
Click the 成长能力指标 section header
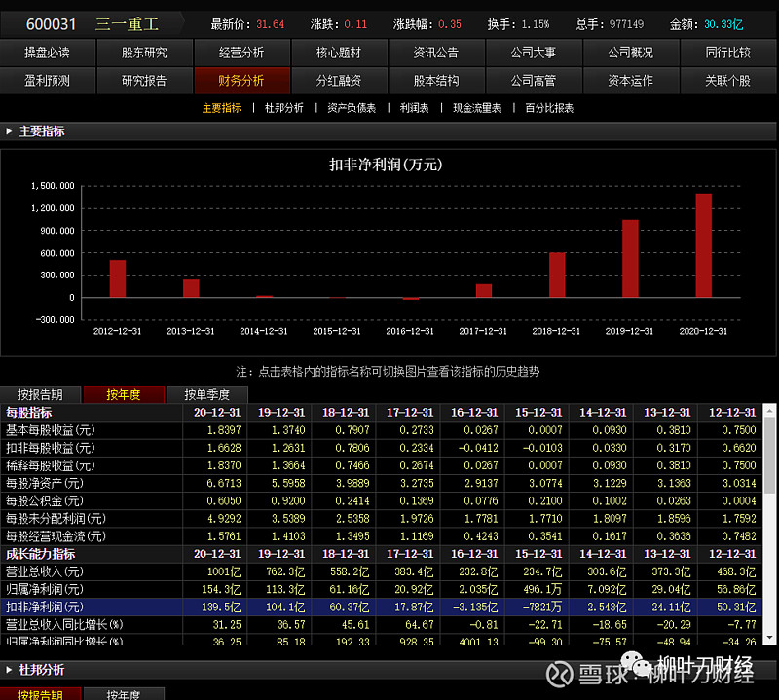point(41,554)
